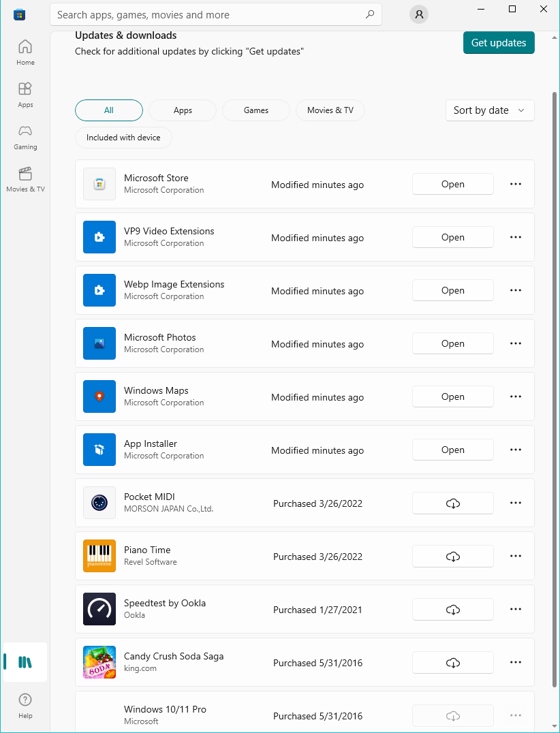Open Windows Maps app

[x=452, y=397]
